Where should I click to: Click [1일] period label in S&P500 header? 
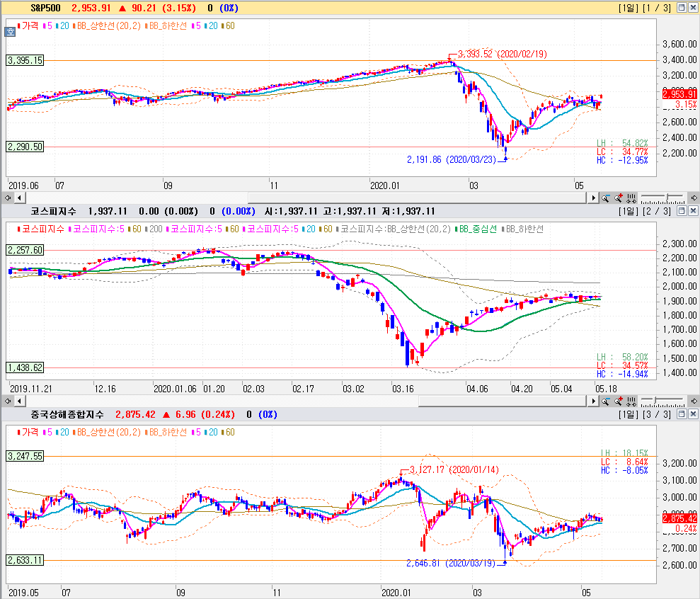[x=629, y=8]
